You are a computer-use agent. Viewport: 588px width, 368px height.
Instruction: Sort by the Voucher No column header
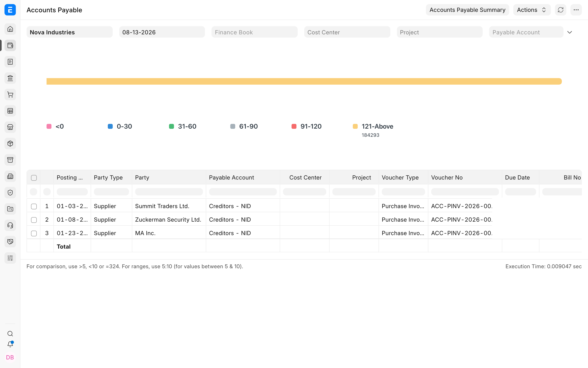pyautogui.click(x=465, y=177)
